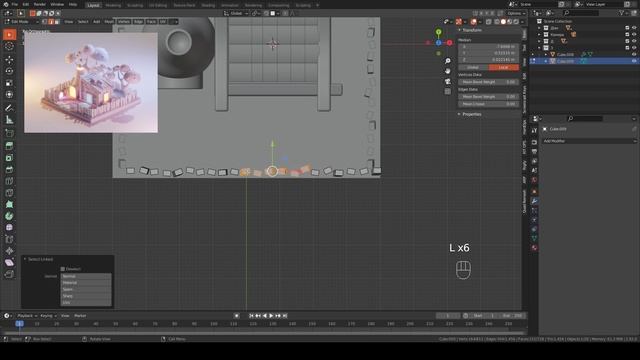This screenshot has height=360, width=640.
Task: Expand the Properties panel in the sidebar
Action: [x=460, y=114]
